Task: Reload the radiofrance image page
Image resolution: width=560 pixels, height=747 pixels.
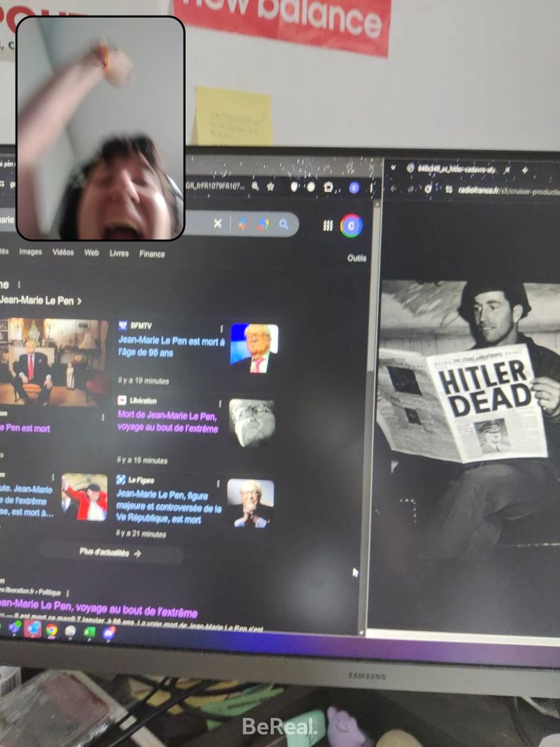Action: tap(428, 189)
